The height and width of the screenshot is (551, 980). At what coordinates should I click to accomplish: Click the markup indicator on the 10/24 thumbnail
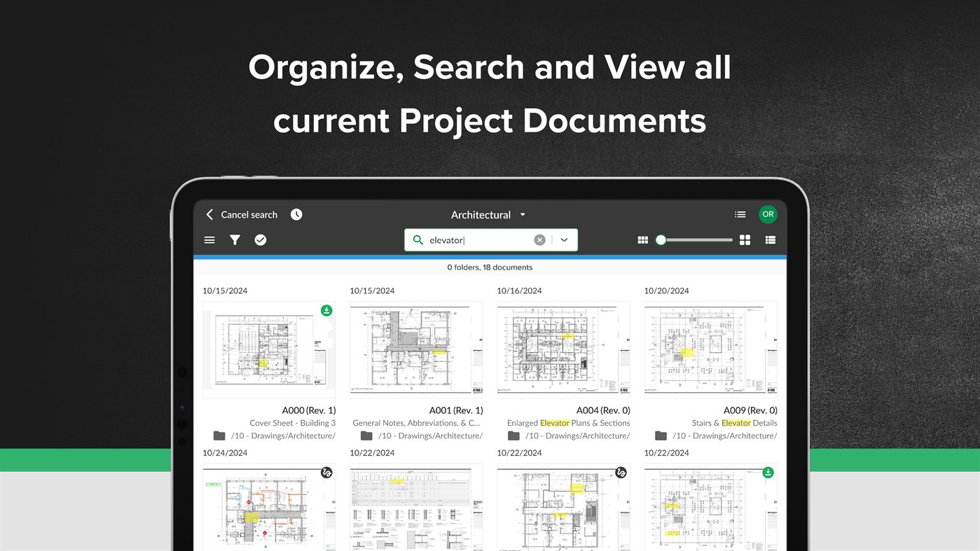[326, 473]
